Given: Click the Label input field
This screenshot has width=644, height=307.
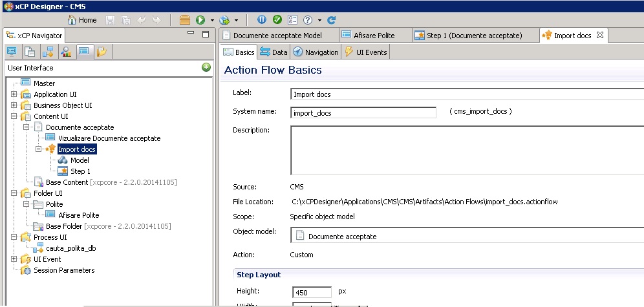Looking at the screenshot, I should 467,94.
